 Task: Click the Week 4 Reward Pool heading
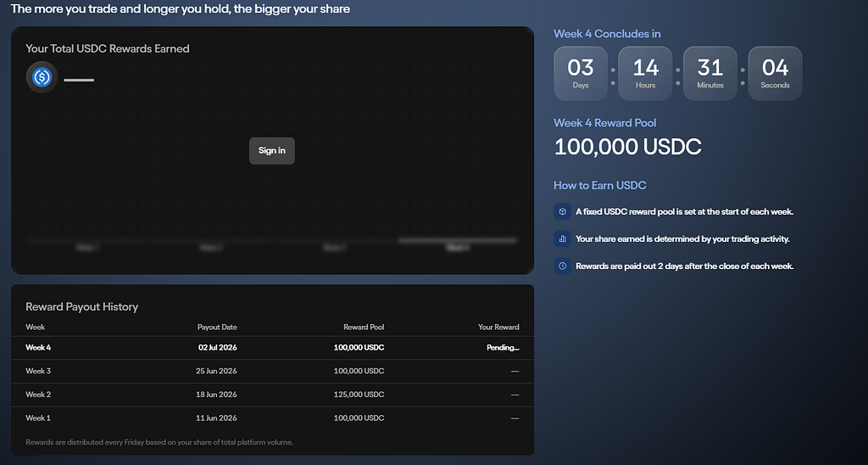605,123
